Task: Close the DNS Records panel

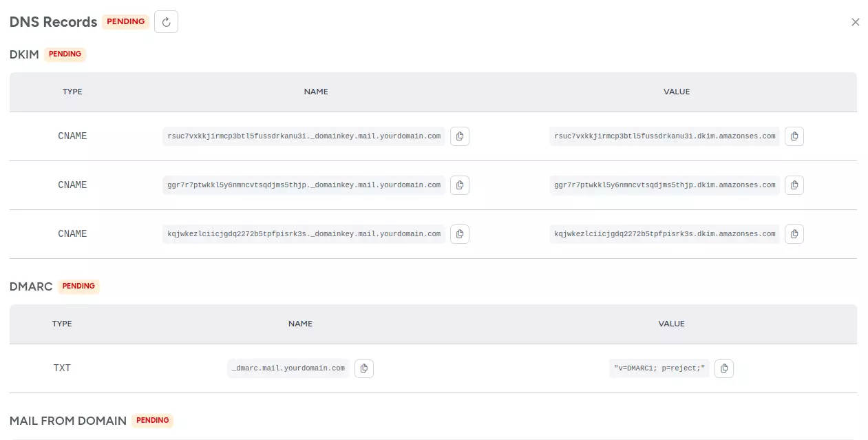Action: 856,22
